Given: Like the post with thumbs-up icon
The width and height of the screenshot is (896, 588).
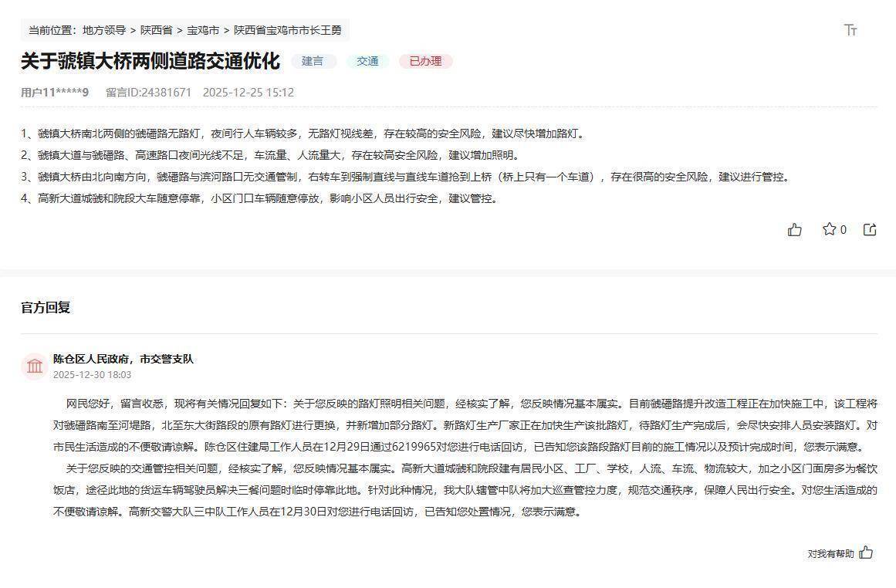Looking at the screenshot, I should coord(794,229).
